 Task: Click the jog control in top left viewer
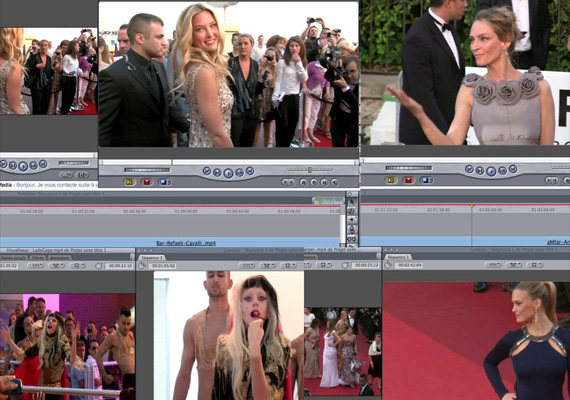tap(74, 163)
